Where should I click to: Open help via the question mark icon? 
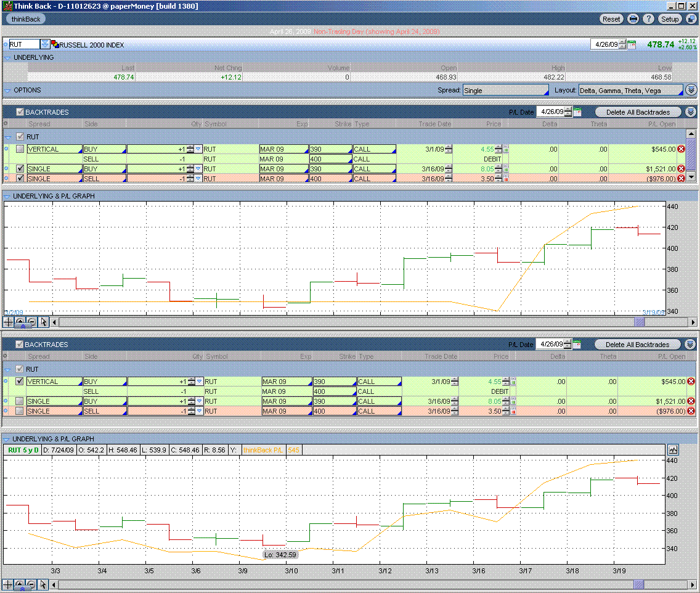[648, 19]
